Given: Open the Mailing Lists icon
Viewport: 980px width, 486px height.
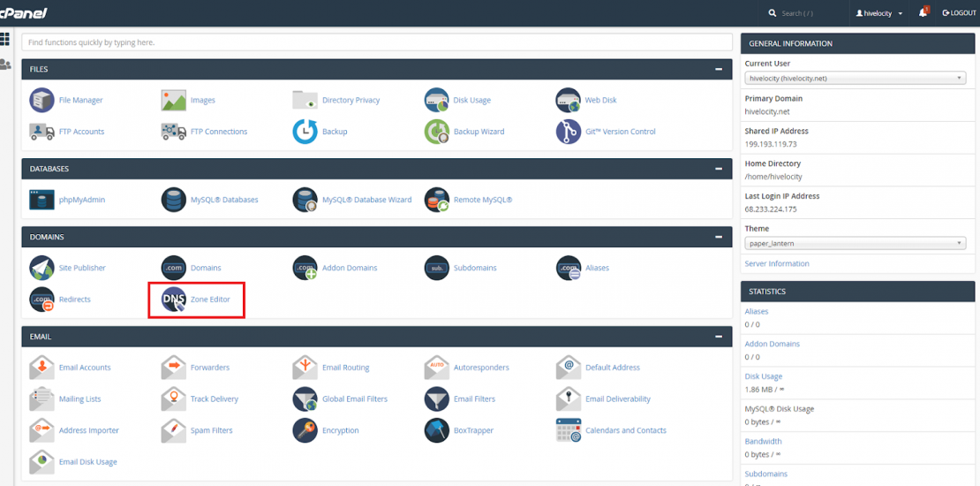Looking at the screenshot, I should [x=41, y=399].
